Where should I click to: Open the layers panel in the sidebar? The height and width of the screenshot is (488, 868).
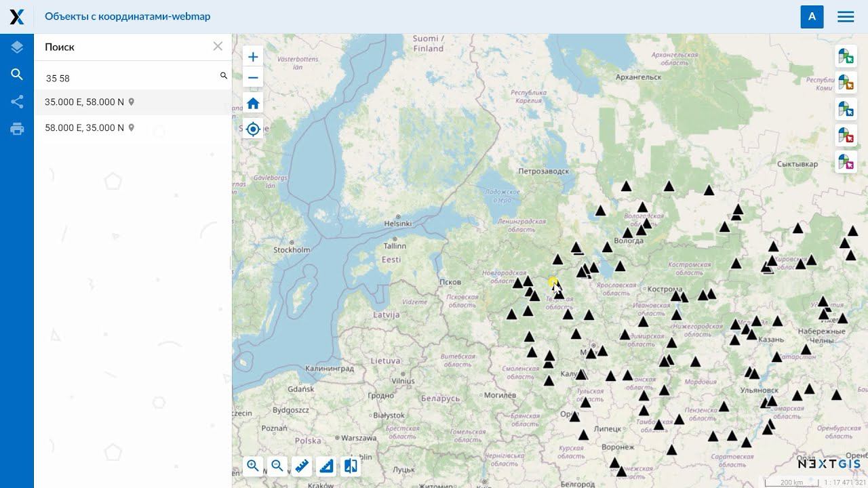point(17,47)
